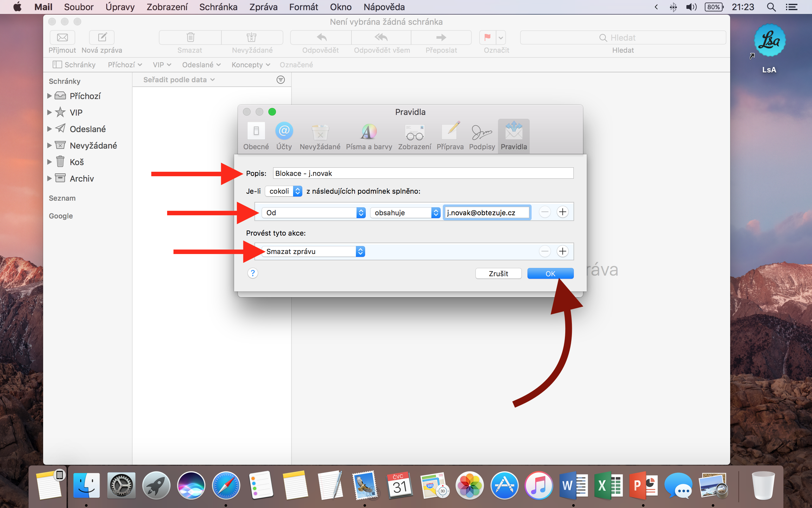
Task: Click the Google section header
Action: click(61, 216)
